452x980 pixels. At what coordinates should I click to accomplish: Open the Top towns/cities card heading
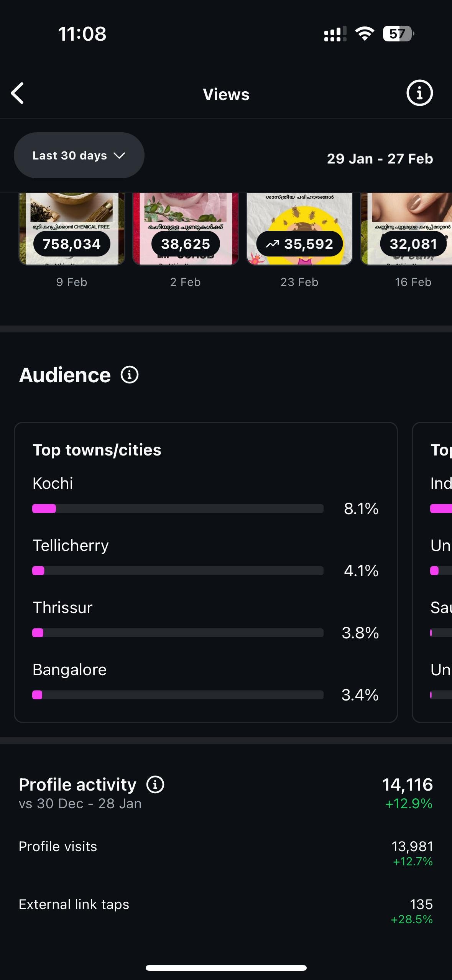click(97, 450)
